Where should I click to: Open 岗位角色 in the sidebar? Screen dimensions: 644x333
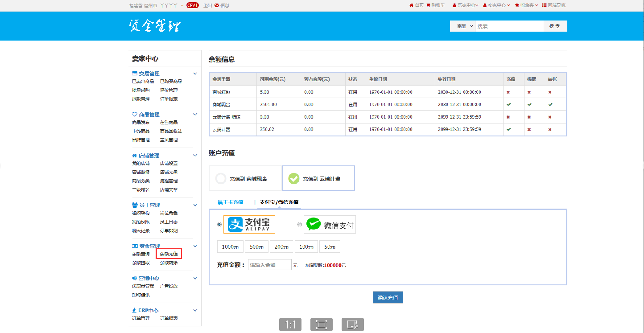(169, 213)
